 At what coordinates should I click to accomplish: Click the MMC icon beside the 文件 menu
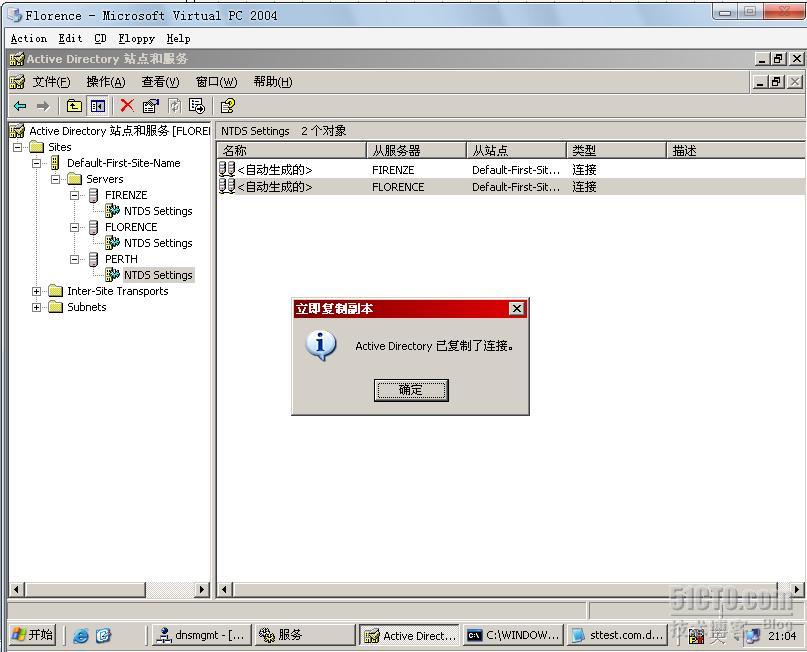coord(17,82)
